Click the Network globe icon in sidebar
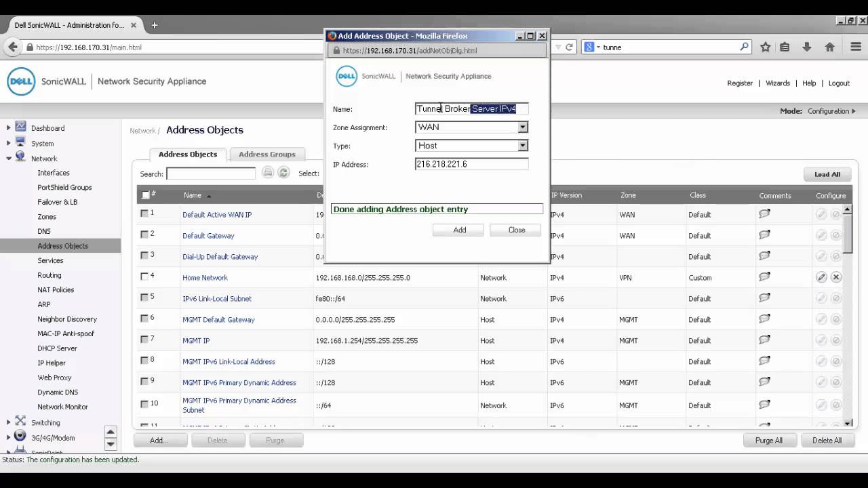The width and height of the screenshot is (868, 488). click(20, 157)
